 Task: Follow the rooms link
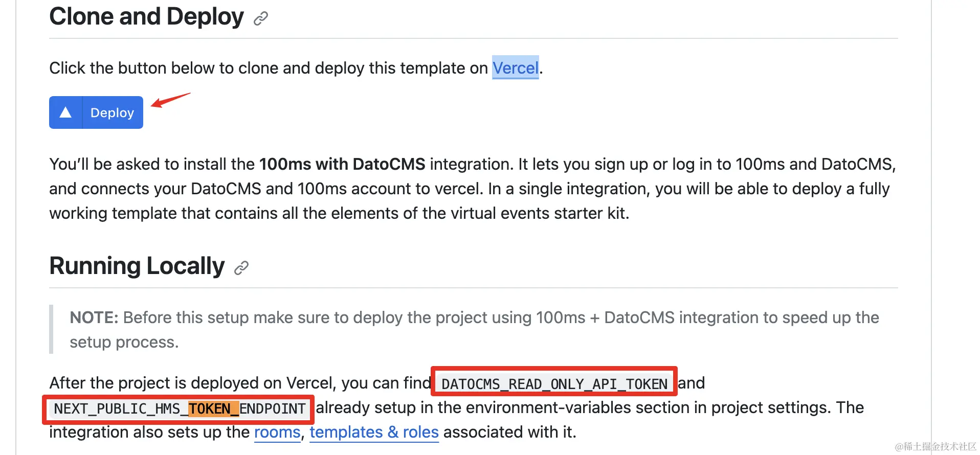pyautogui.click(x=277, y=433)
